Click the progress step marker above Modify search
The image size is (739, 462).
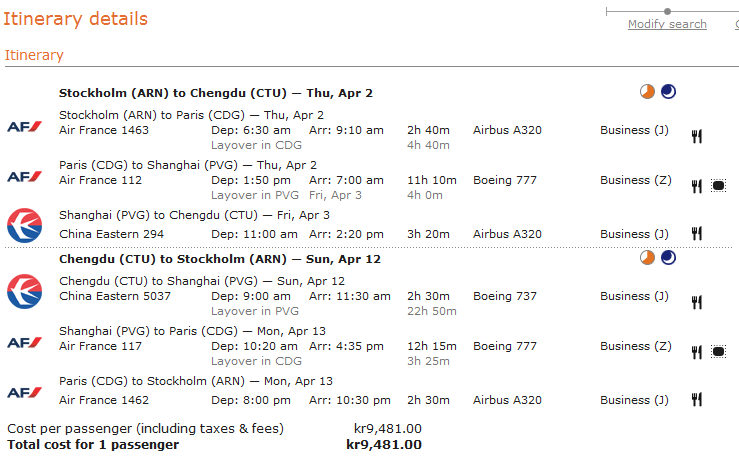[x=667, y=12]
